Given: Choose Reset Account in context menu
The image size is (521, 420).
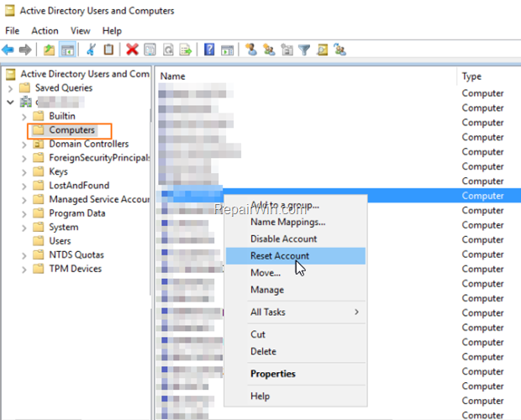Looking at the screenshot, I should pyautogui.click(x=296, y=255).
